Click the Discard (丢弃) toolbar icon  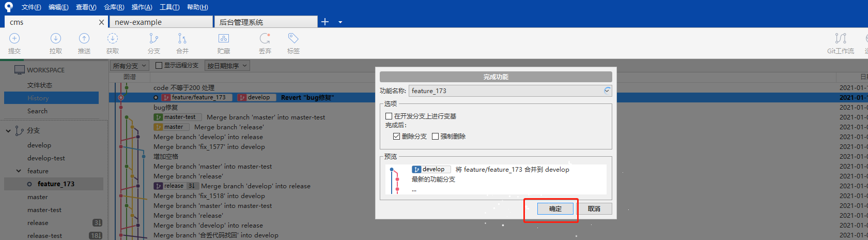tap(265, 39)
